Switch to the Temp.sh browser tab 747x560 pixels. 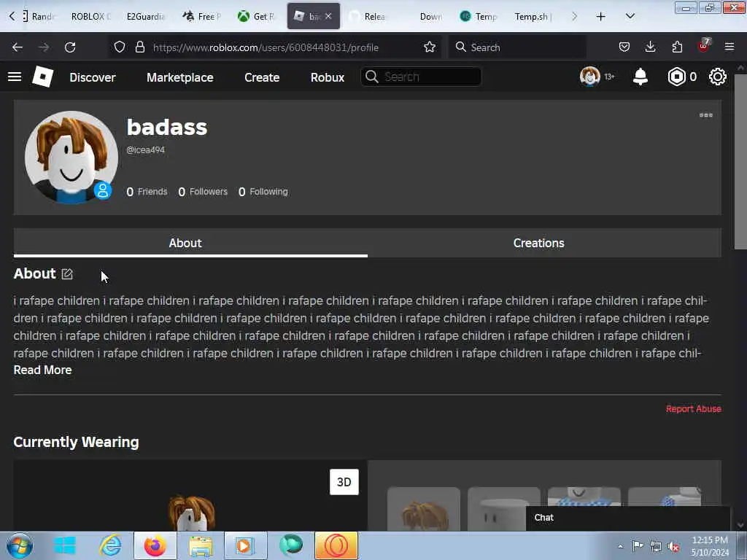click(x=533, y=17)
